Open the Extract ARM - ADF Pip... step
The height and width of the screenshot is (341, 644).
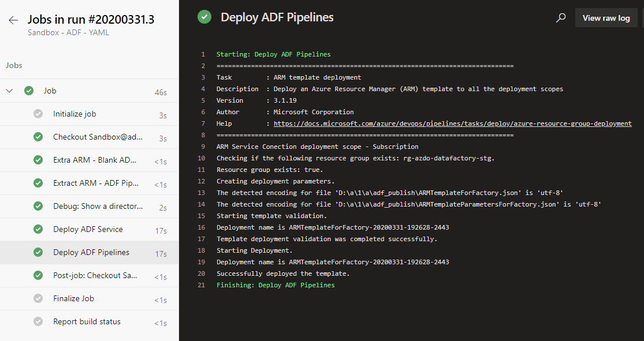[90, 183]
